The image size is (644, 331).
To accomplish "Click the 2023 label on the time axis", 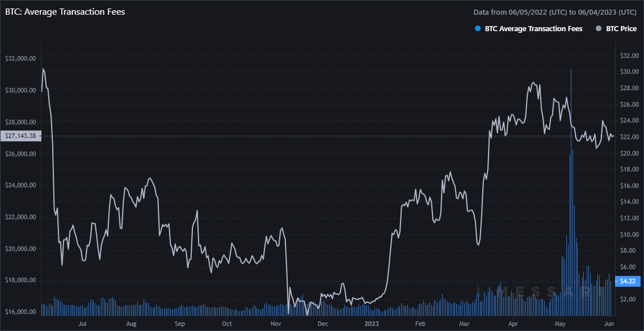I will pyautogui.click(x=371, y=323).
